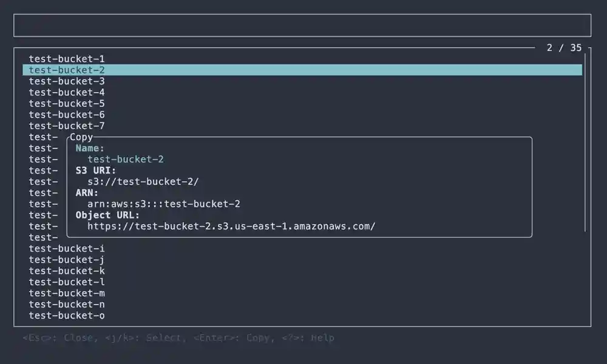
Task: Click the empty filter input box at top
Action: (302, 25)
